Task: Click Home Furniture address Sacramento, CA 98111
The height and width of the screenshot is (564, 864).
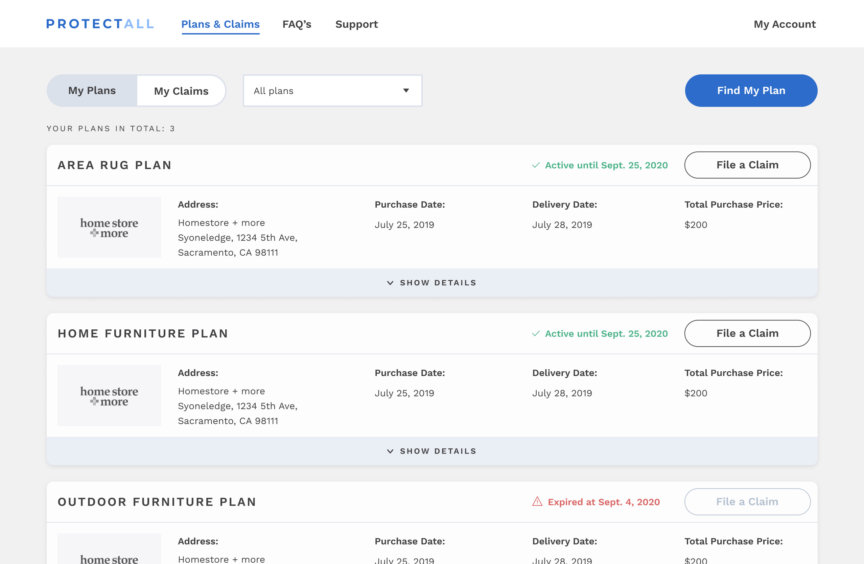Action: (x=228, y=421)
